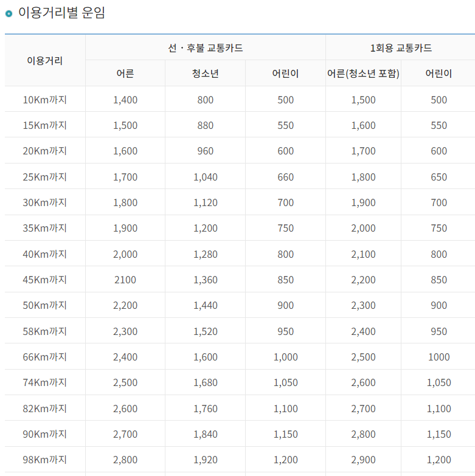Click the youth fare '960' cell
This screenshot has width=475, height=476.
[x=206, y=151]
